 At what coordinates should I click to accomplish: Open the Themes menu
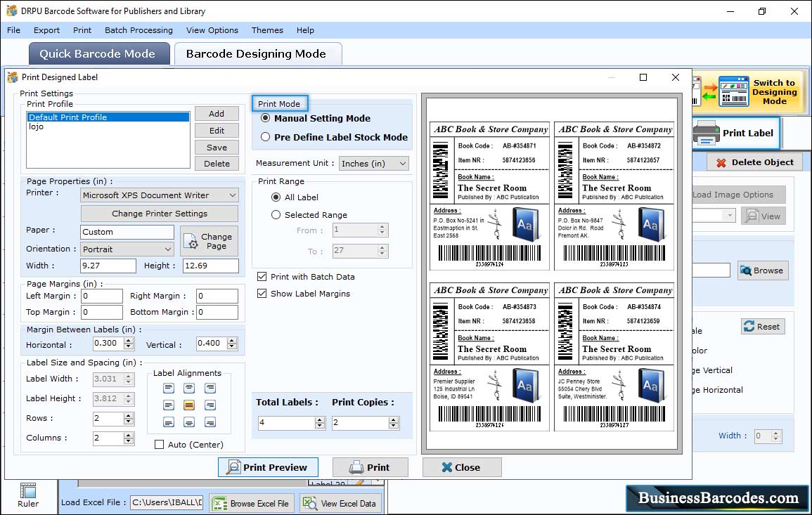coord(267,30)
